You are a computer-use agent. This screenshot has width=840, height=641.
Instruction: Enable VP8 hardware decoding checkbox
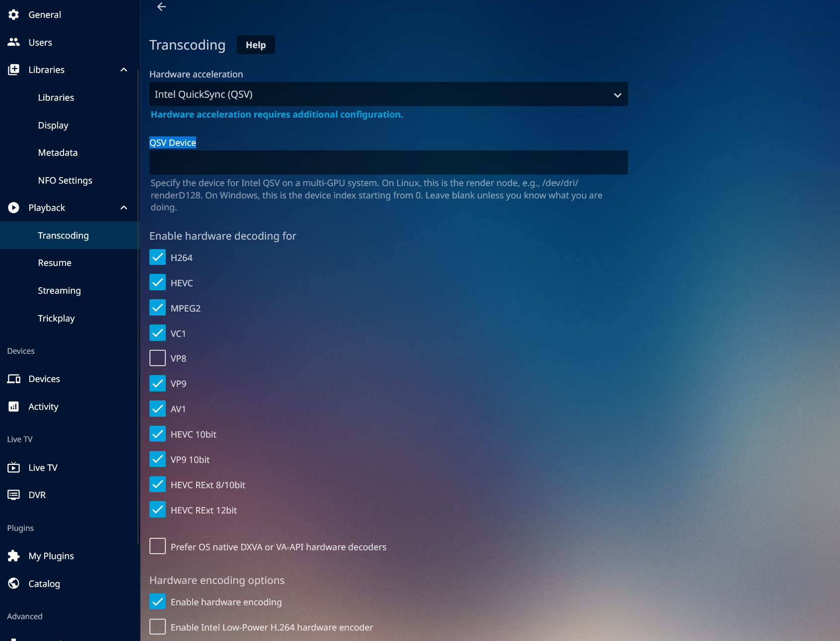point(157,358)
